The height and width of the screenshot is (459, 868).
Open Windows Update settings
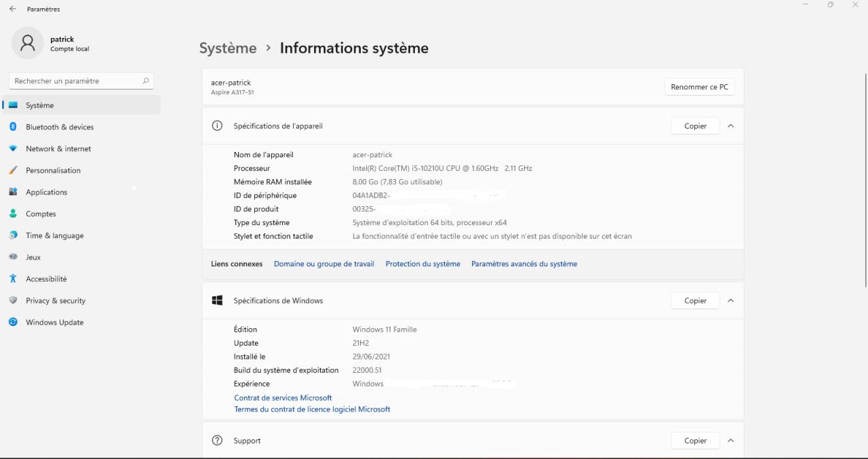point(54,322)
